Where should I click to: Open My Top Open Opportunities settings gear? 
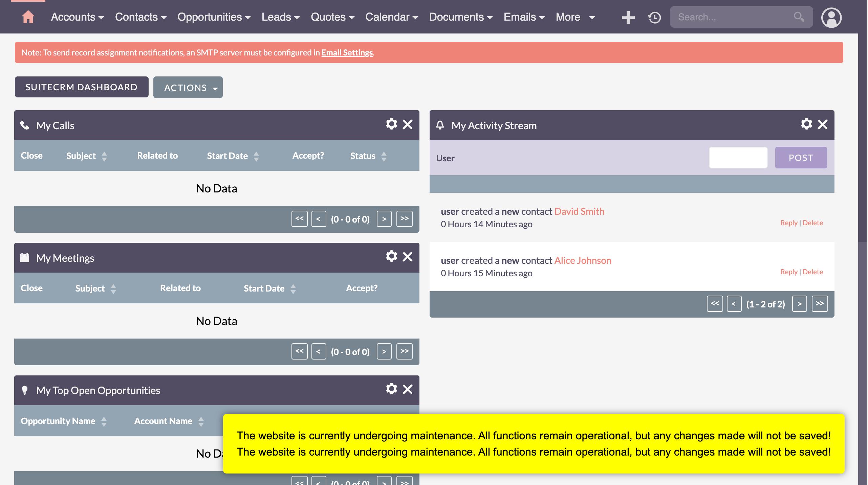click(x=391, y=389)
